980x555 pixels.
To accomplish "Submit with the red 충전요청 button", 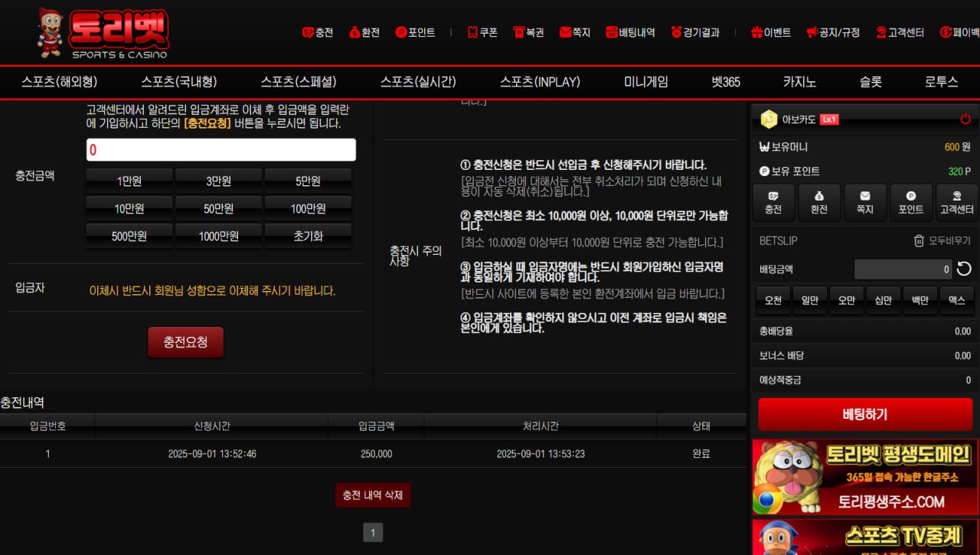I will (185, 342).
